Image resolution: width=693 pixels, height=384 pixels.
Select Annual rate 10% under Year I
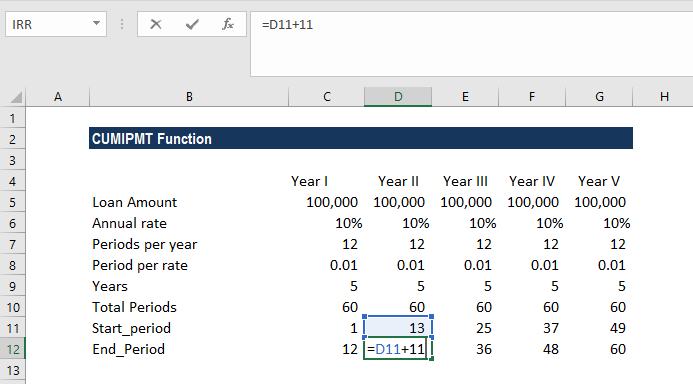[327, 223]
